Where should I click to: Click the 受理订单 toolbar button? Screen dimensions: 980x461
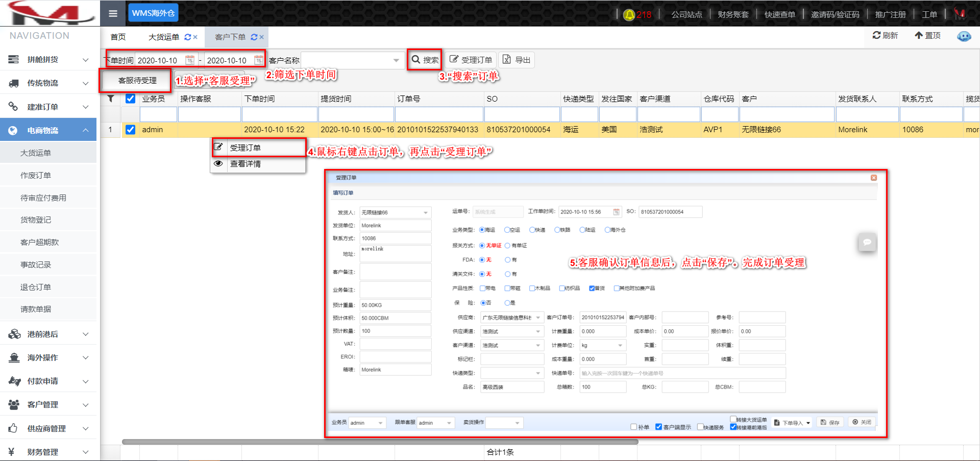click(x=470, y=60)
